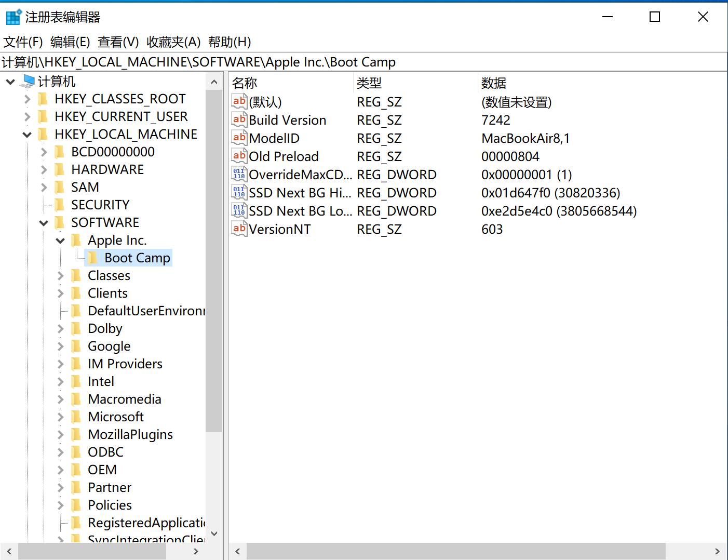Select the (默认) default value icon
The height and width of the screenshot is (560, 728).
(238, 101)
